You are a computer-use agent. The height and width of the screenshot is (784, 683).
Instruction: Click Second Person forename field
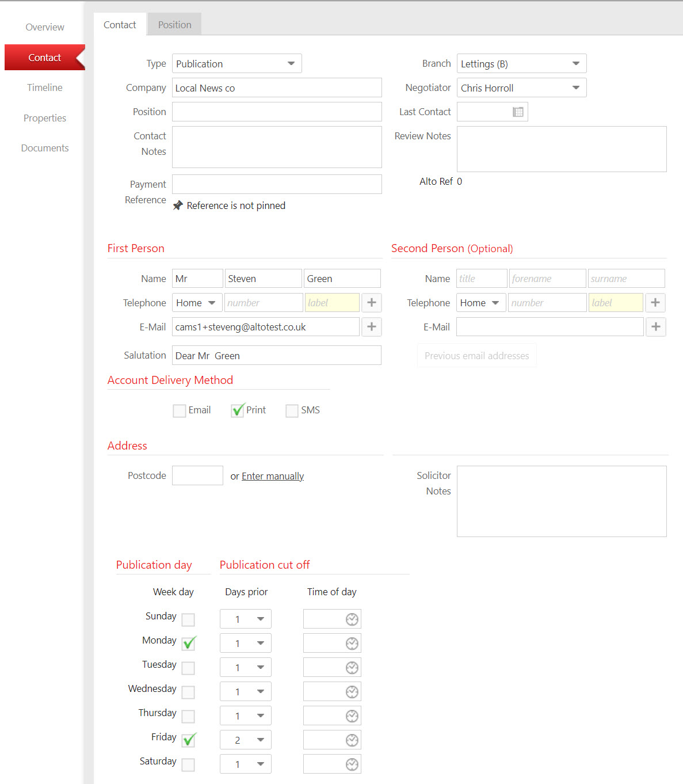[x=547, y=279]
